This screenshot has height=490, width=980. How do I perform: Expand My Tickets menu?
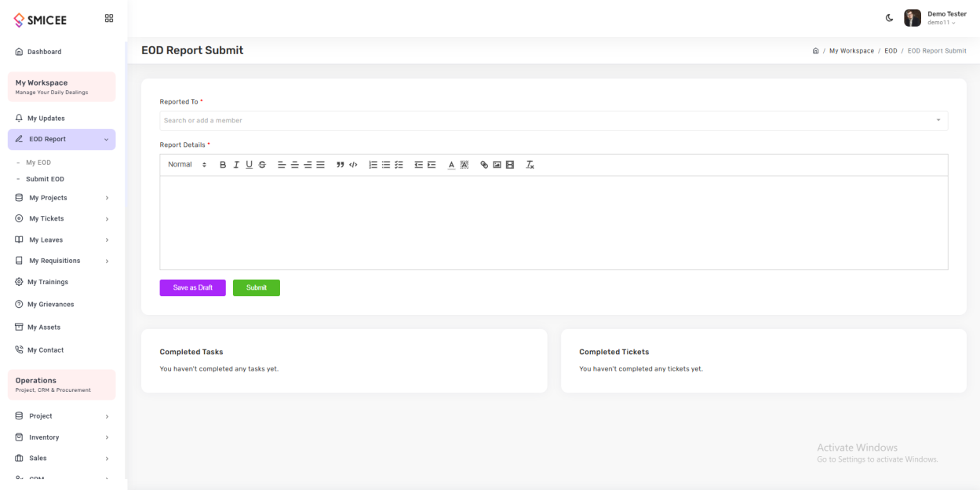point(61,219)
